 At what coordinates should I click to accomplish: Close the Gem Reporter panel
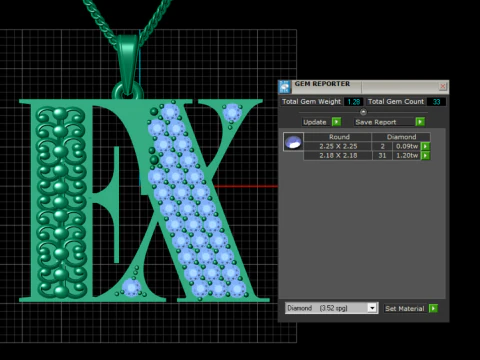point(443,86)
